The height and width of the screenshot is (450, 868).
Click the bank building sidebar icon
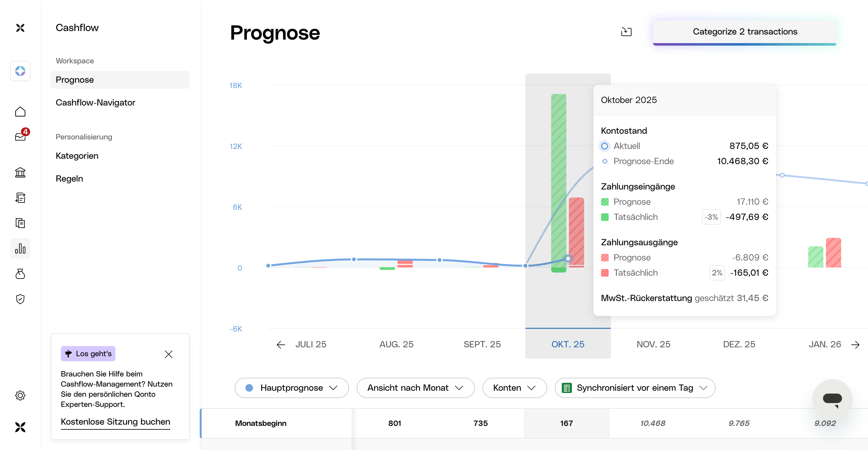pyautogui.click(x=20, y=172)
